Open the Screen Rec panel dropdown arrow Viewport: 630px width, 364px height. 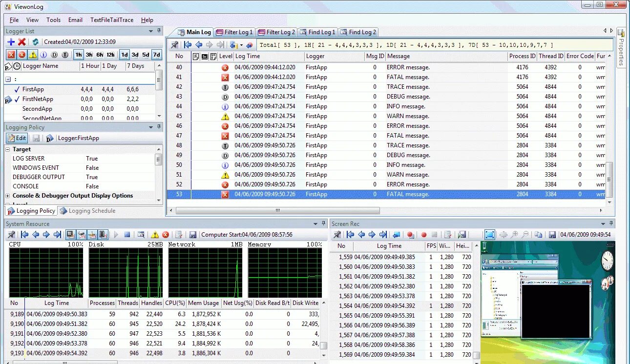coord(603,224)
